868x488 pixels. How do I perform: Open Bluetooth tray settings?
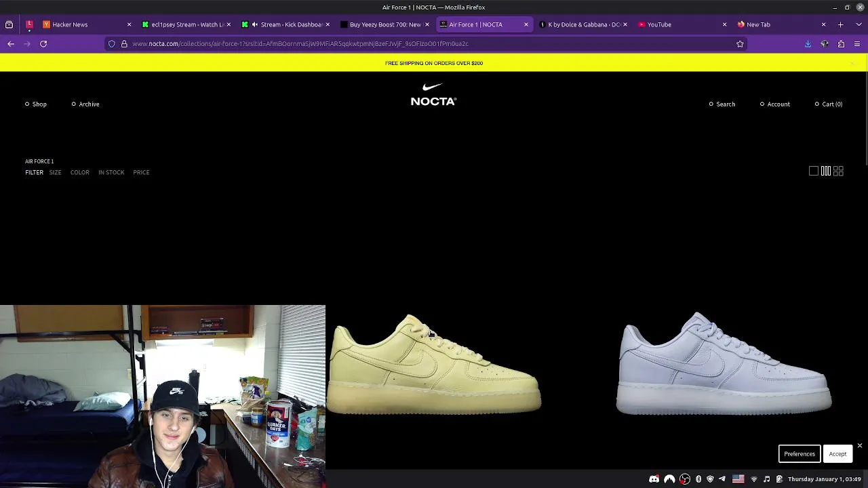tap(698, 479)
